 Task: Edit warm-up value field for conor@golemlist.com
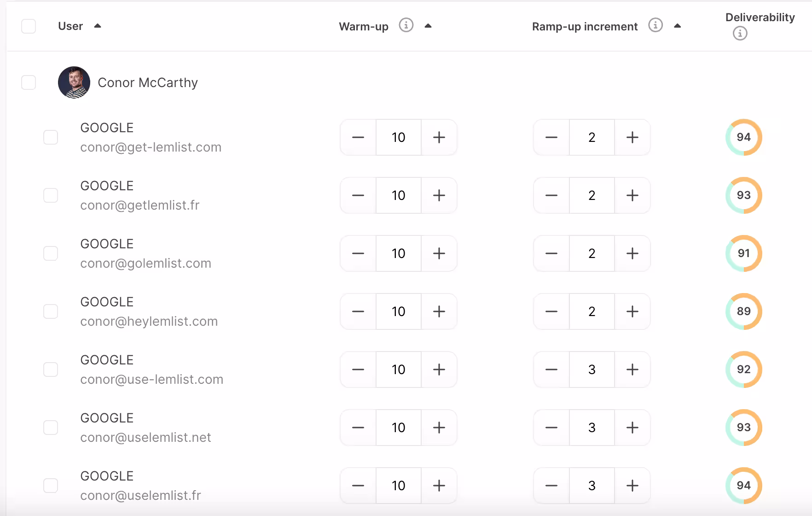point(399,253)
